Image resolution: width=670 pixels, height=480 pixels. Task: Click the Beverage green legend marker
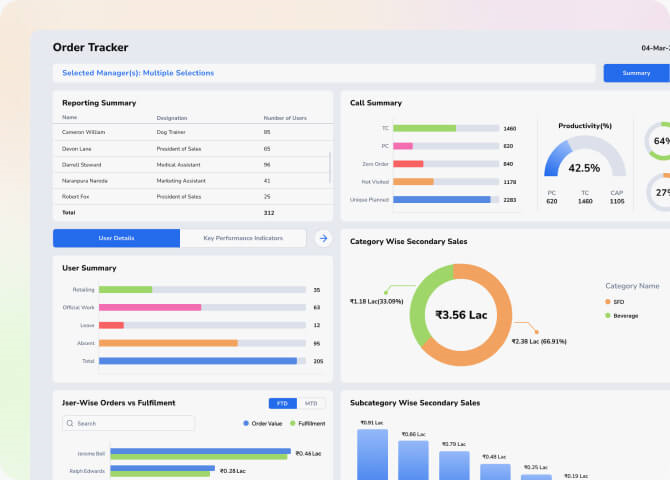pyautogui.click(x=608, y=315)
